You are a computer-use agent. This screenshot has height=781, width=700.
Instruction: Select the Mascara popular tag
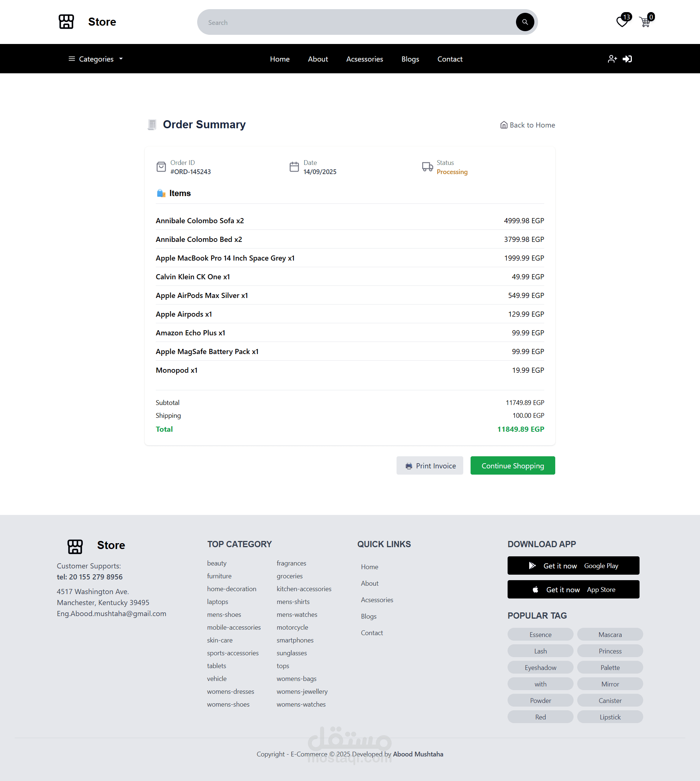pos(609,634)
